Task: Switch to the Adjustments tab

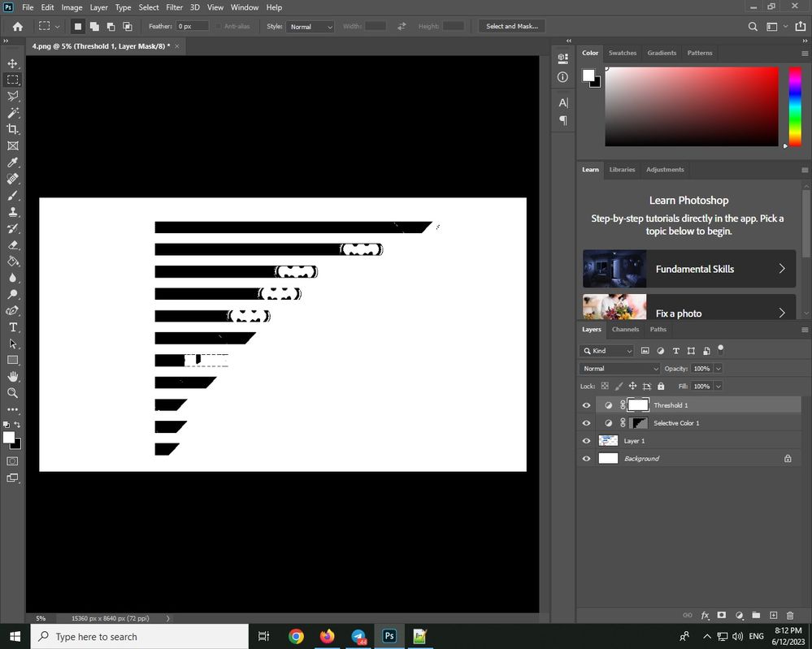Action: point(665,169)
